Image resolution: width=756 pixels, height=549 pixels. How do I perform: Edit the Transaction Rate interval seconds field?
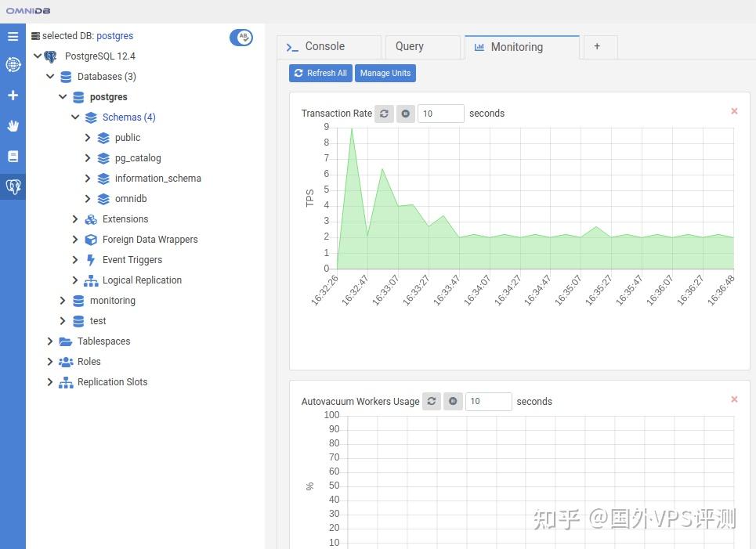[x=440, y=113]
